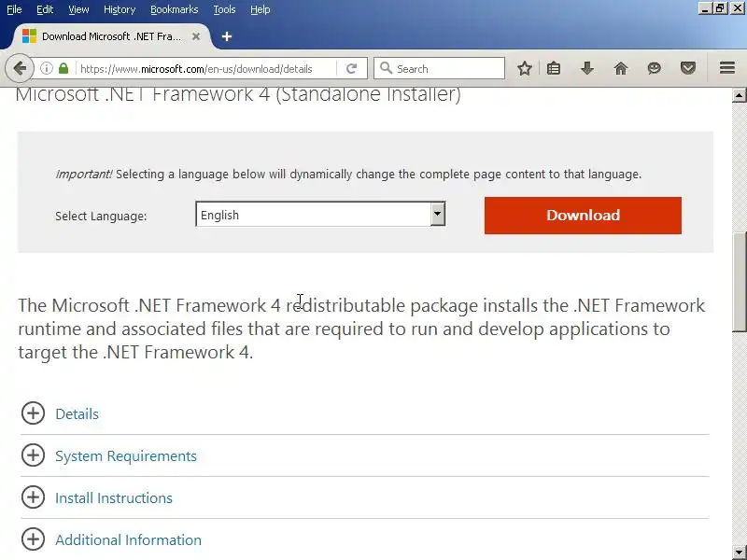
Task: Click the browser back arrow button
Action: coord(19,68)
